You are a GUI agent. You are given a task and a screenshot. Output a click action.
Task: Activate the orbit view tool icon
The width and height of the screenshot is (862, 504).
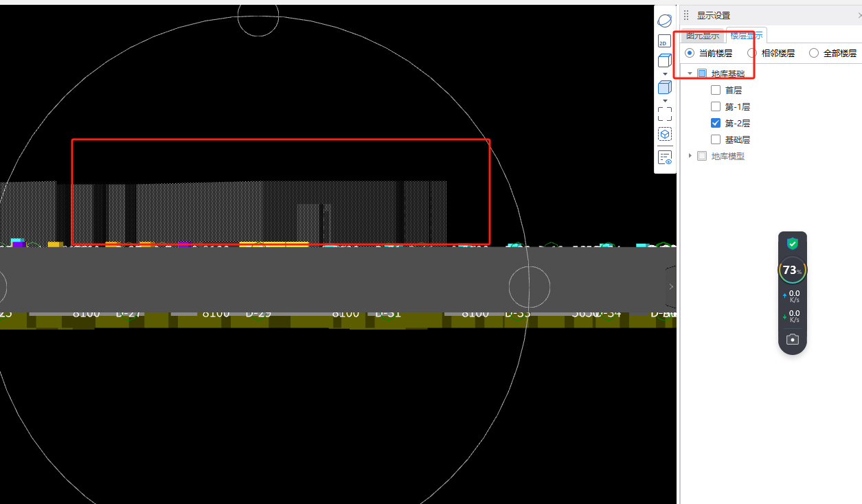[665, 21]
